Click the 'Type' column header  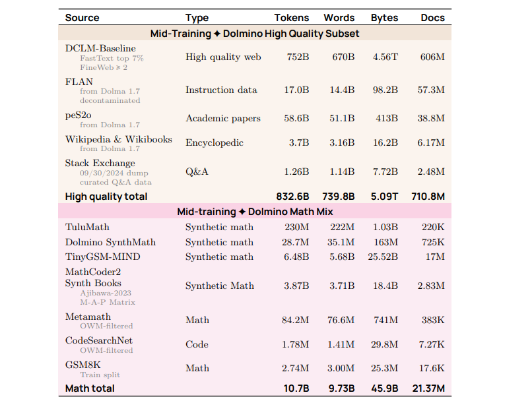[x=197, y=18]
